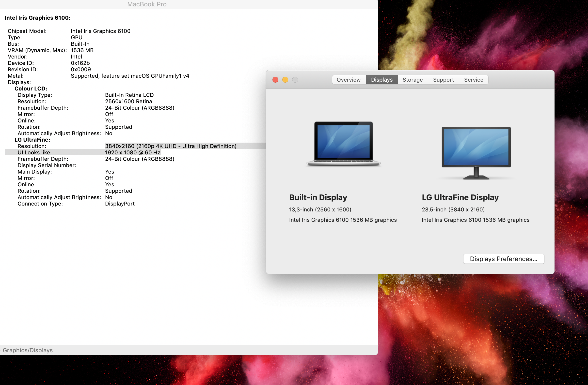Click the 'Display Serial Number:' label
This screenshot has height=385, width=588.
[47, 165]
